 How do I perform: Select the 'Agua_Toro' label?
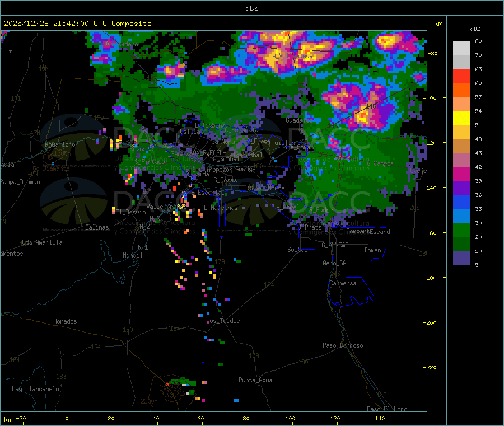click(x=60, y=144)
